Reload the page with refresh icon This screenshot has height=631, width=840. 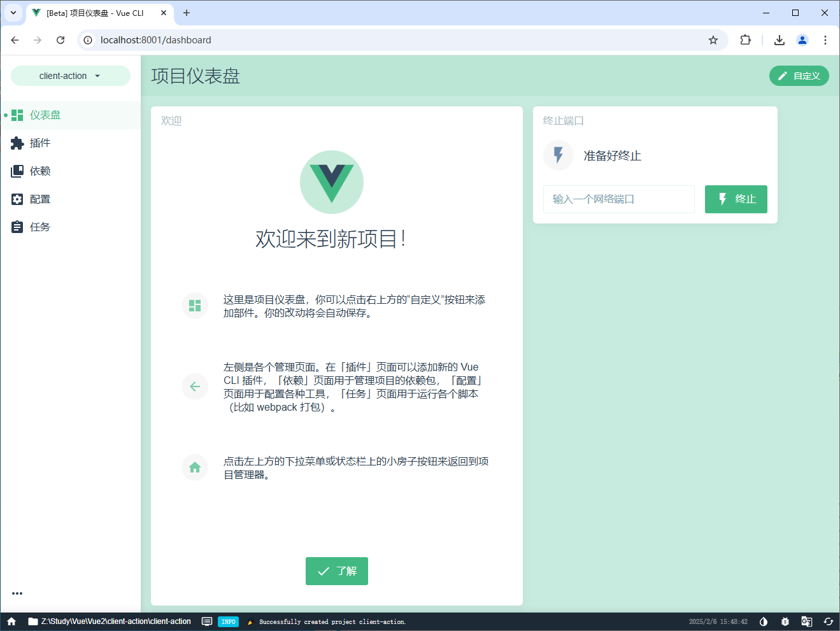pos(61,40)
